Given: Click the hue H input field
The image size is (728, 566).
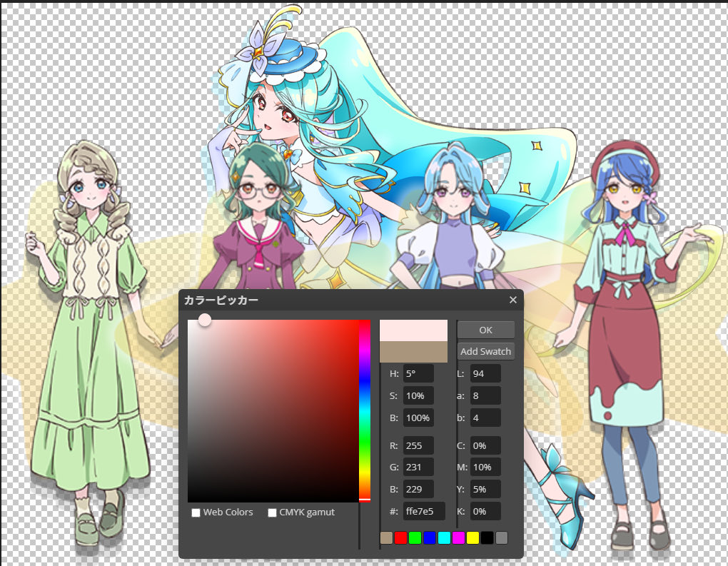Looking at the screenshot, I should point(418,373).
